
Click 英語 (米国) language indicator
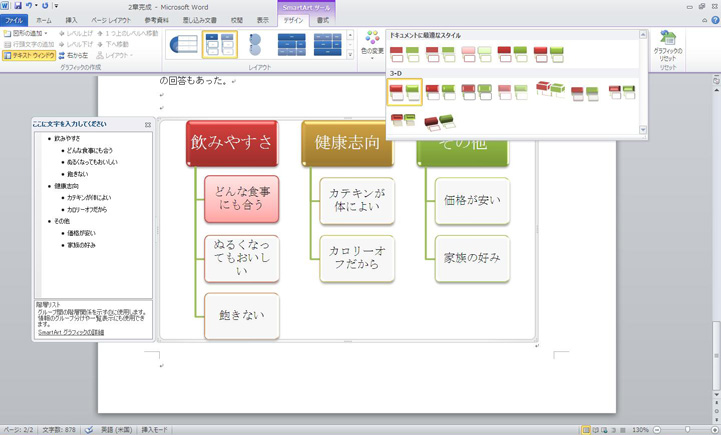[x=116, y=429]
